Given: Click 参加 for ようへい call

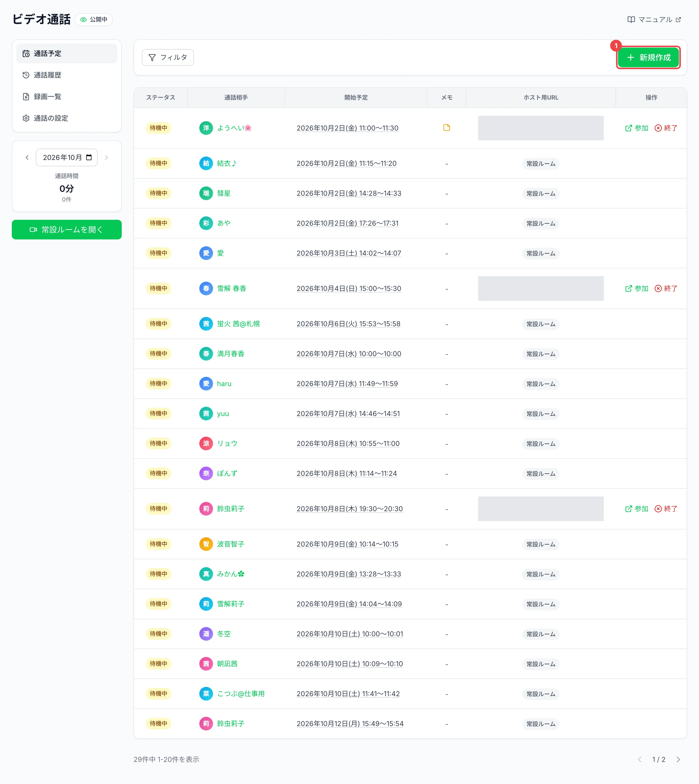Looking at the screenshot, I should 636,128.
